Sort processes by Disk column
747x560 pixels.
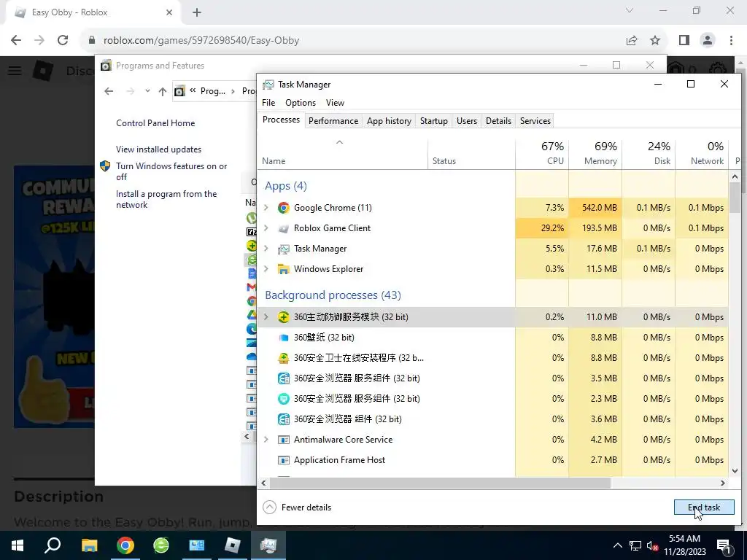click(x=649, y=153)
